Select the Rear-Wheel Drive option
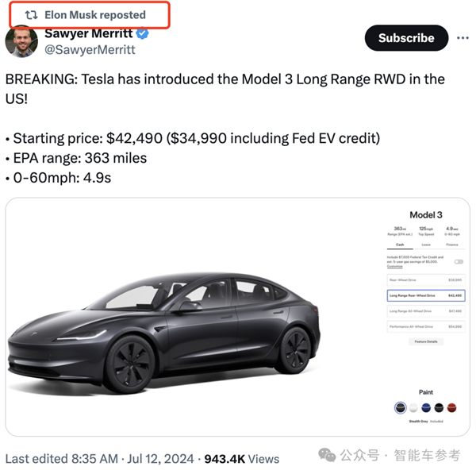The width and height of the screenshot is (476, 474). point(425,279)
